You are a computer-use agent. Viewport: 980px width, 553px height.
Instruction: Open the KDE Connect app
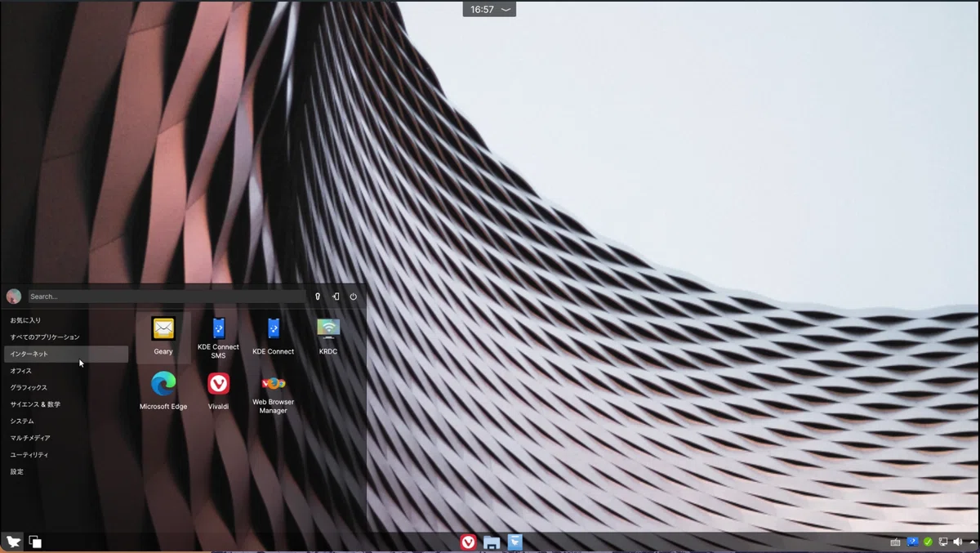pyautogui.click(x=273, y=336)
